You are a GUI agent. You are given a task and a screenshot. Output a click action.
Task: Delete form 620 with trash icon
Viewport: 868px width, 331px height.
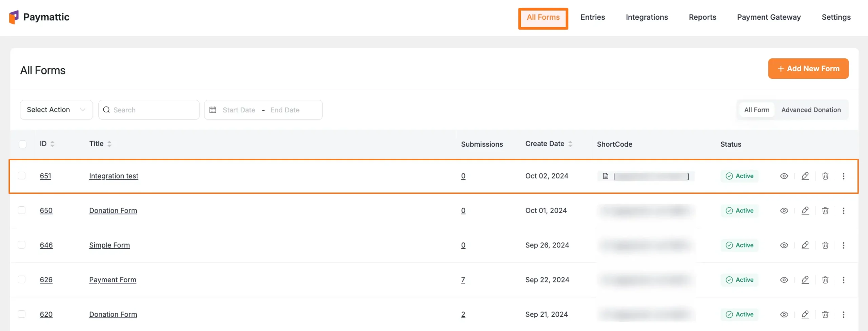click(x=825, y=314)
